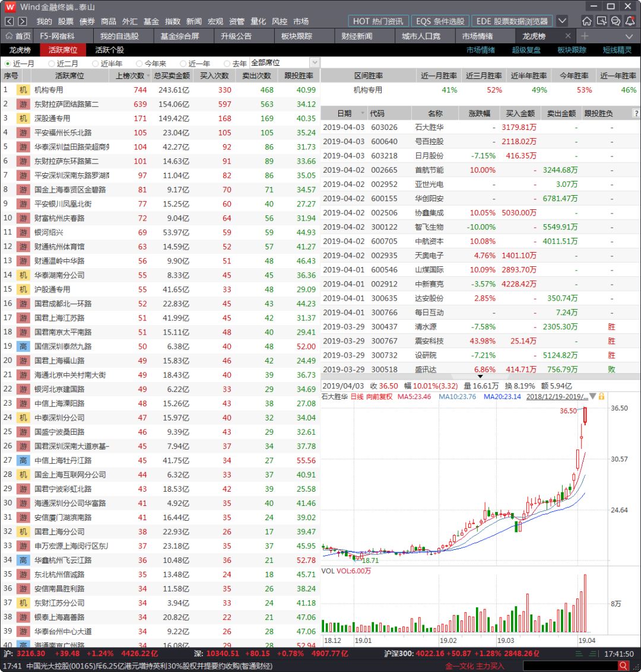
Task: Switch to the 活跃个股 sub-tab
Action: (x=109, y=50)
